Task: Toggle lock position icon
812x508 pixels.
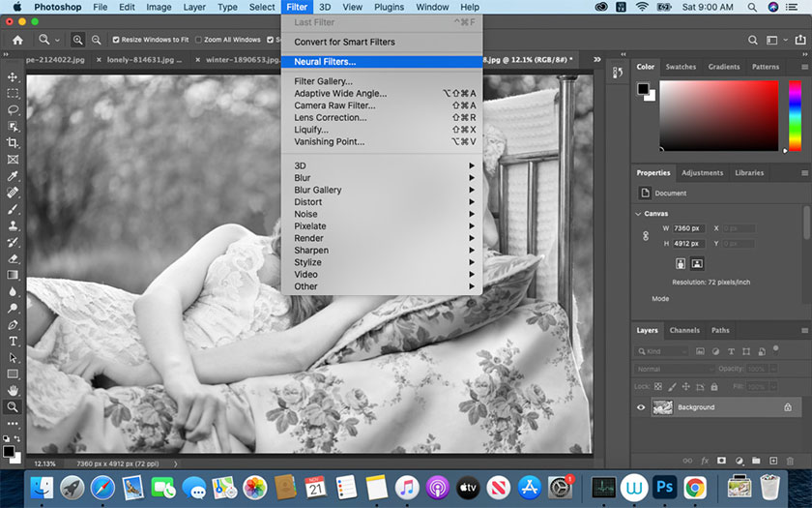Action: (686, 387)
